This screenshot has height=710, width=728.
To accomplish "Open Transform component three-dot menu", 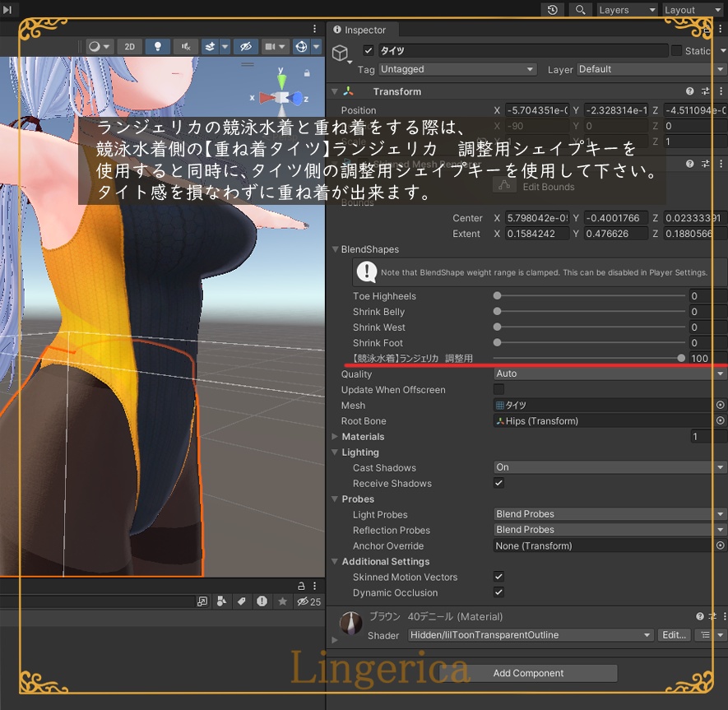I will coord(721,91).
